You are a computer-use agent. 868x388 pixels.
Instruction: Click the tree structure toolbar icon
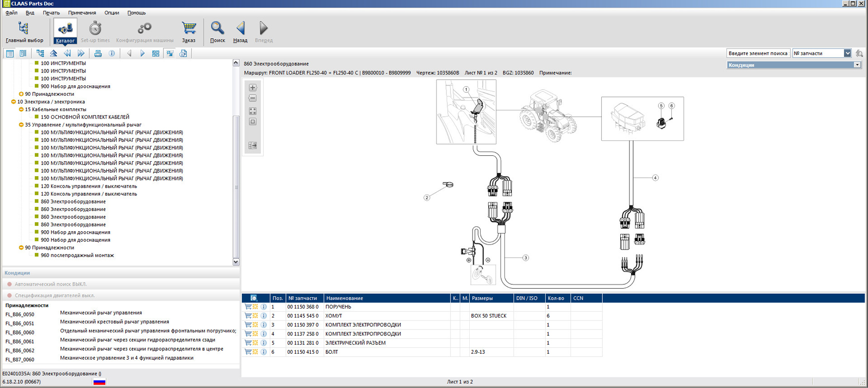[40, 54]
